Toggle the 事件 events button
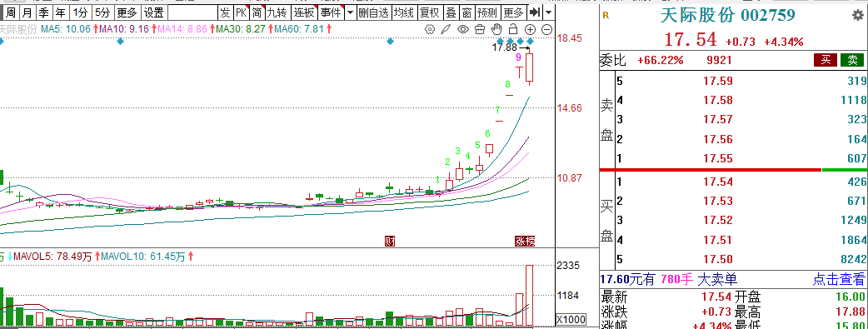868x329 pixels. (330, 12)
